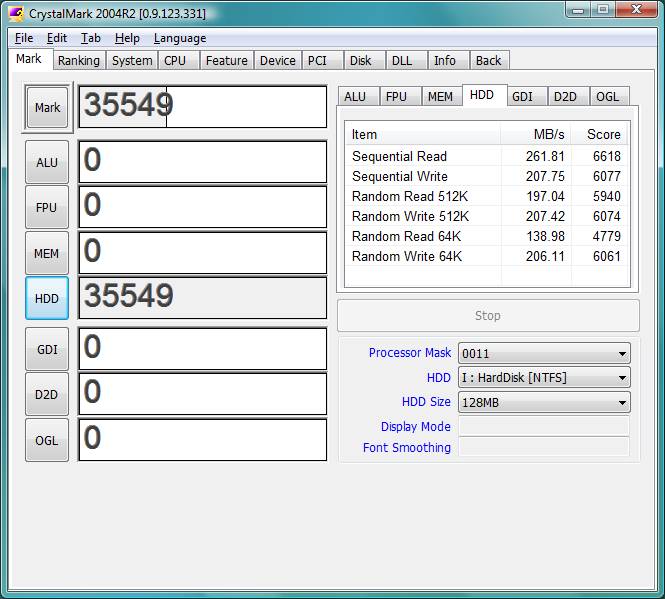The height and width of the screenshot is (599, 665).
Task: Maximize the CrystalMark window
Action: (x=603, y=9)
